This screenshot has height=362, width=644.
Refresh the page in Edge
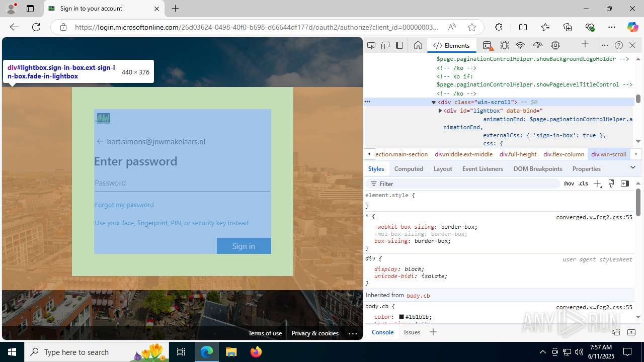pos(36,27)
